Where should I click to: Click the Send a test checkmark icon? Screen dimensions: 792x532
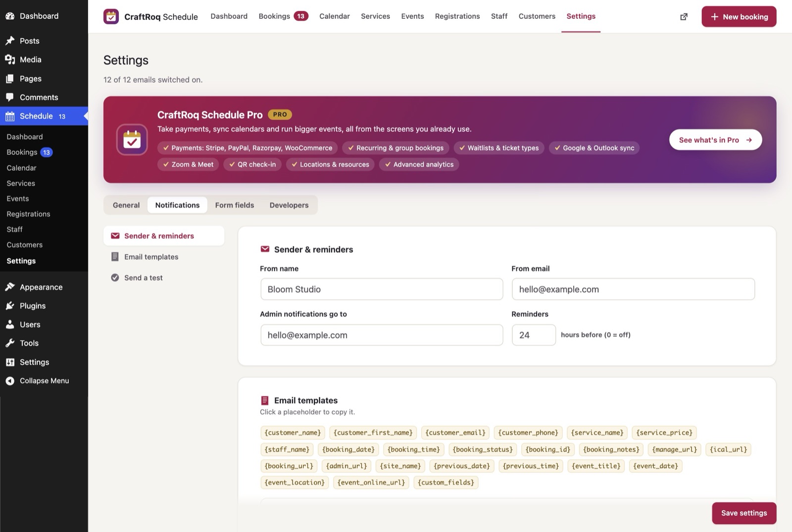115,278
